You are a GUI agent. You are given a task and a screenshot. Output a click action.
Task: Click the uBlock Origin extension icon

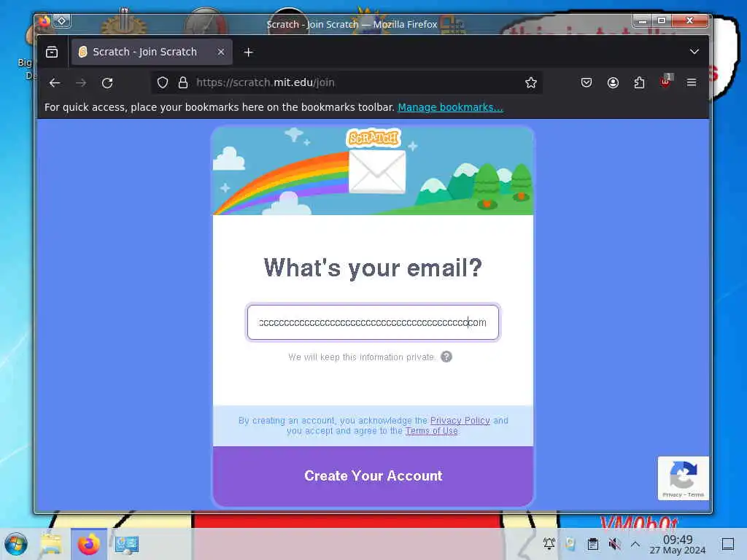(665, 82)
